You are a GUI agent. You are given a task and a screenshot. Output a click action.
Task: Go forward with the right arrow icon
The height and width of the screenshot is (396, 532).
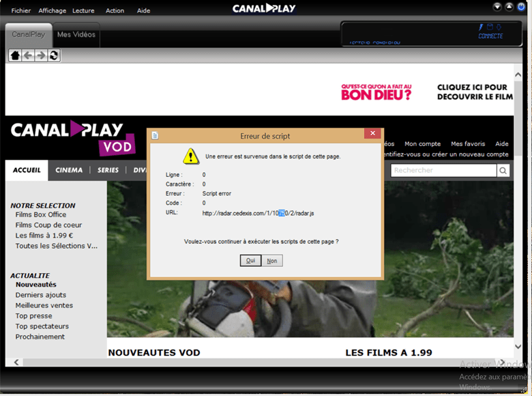(40, 55)
